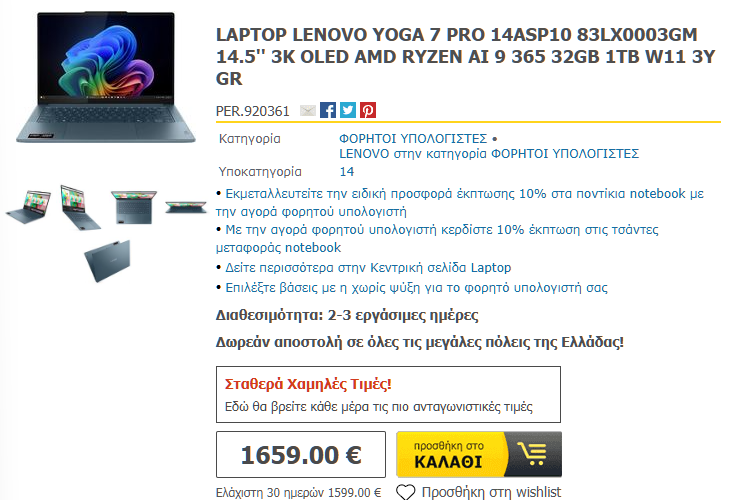Add laptop to cart with ΚΑΛΑΘΙ button
The height and width of the screenshot is (500, 750).
[x=479, y=454]
